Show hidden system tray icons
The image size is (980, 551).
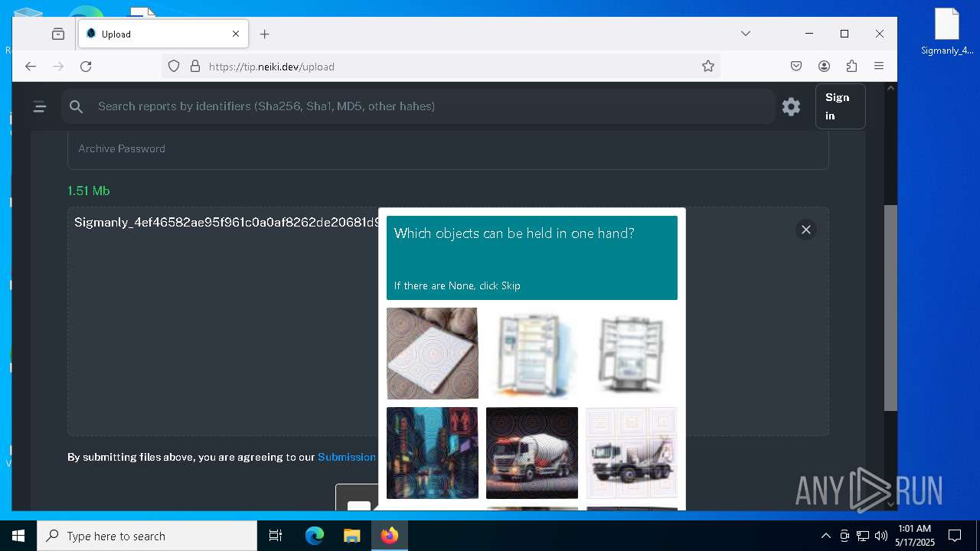pyautogui.click(x=825, y=536)
